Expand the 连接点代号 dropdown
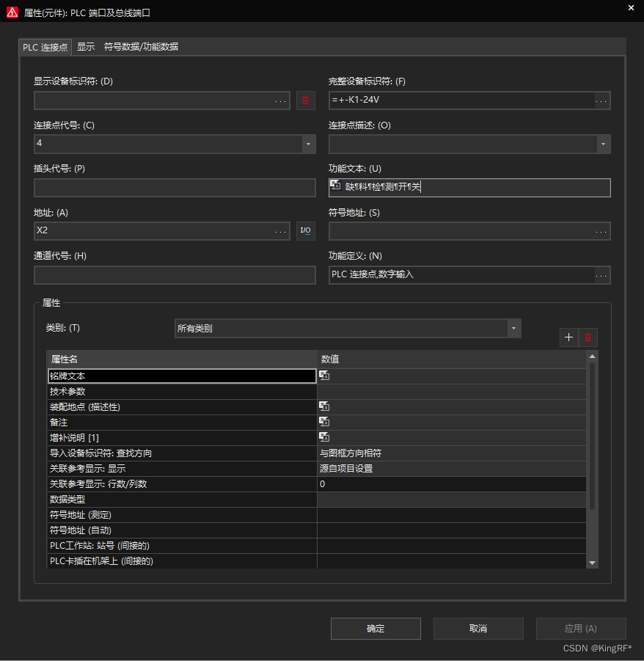Screen dimensions: 644x661 [x=309, y=145]
